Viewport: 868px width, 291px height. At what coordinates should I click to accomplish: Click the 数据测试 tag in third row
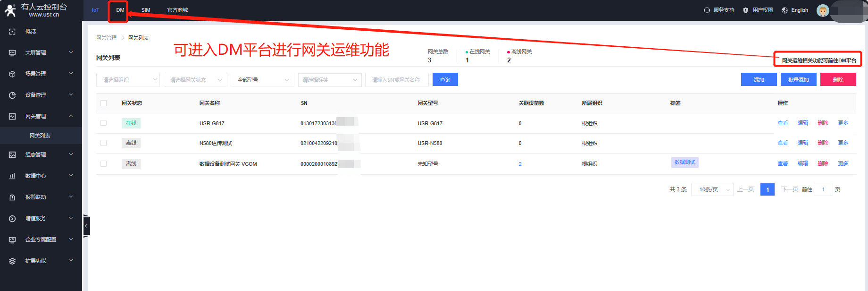click(x=684, y=163)
